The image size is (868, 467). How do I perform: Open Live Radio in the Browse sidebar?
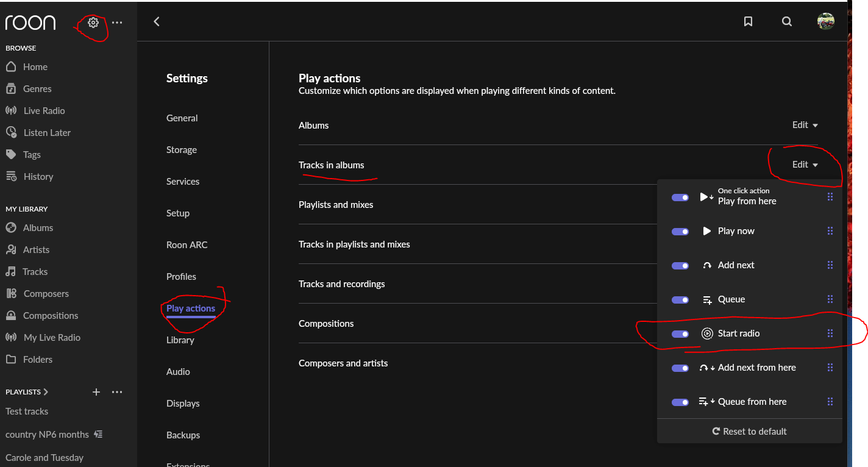(44, 110)
